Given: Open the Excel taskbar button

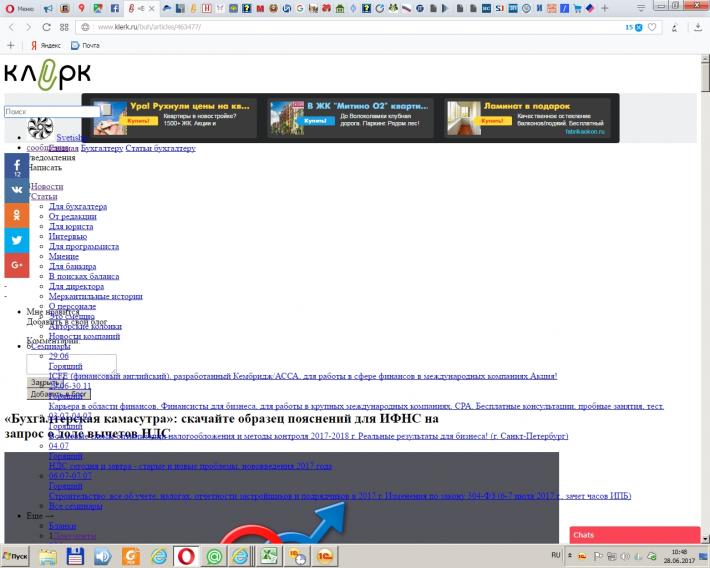Looking at the screenshot, I should click(270, 556).
